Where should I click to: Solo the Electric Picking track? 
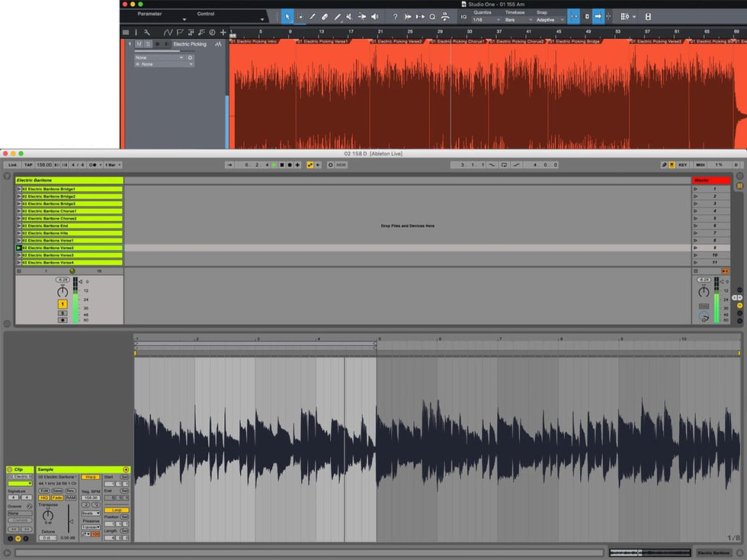pos(148,44)
